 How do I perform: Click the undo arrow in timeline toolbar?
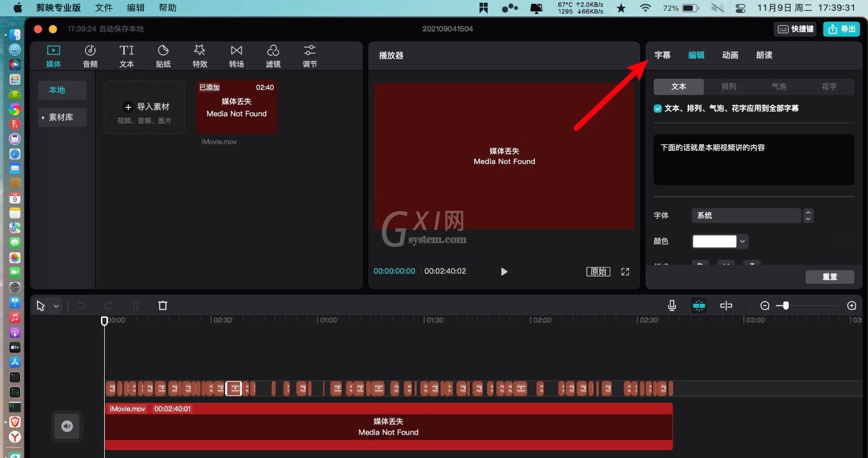(x=81, y=306)
